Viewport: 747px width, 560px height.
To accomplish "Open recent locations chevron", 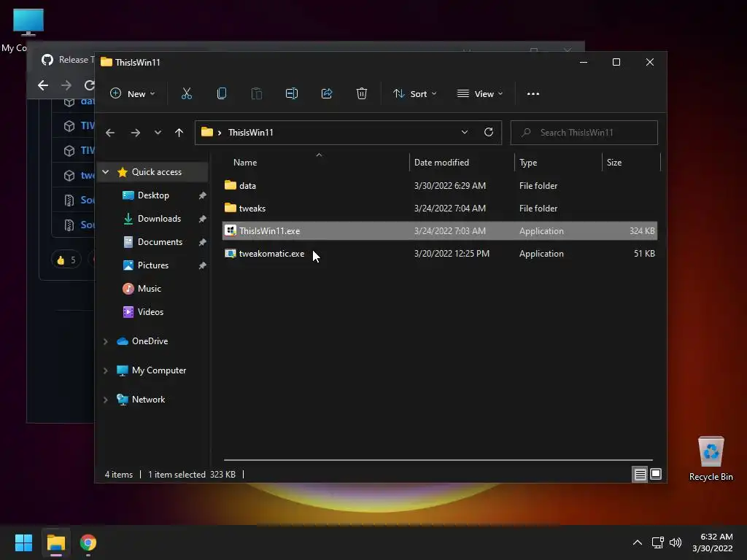I will (158, 133).
